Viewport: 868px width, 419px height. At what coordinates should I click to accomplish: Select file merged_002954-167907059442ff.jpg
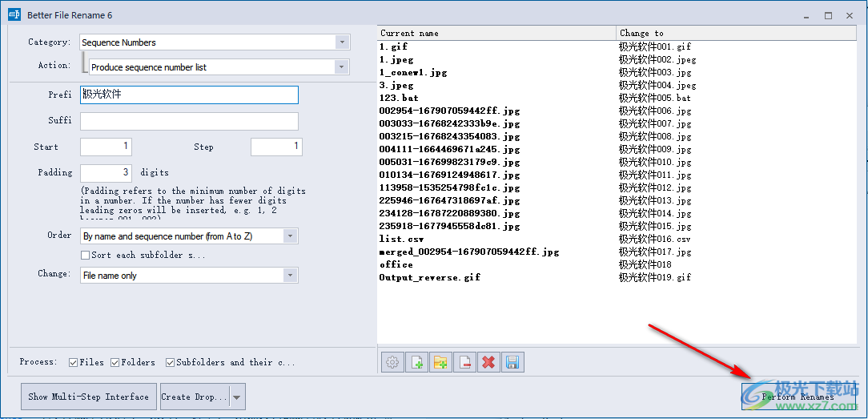(469, 252)
